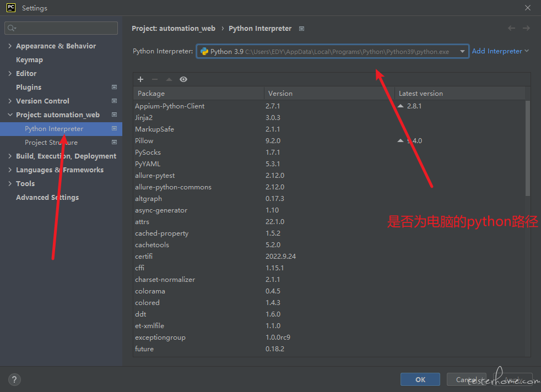Sort by Version column header
The height and width of the screenshot is (392, 541).
[329, 94]
